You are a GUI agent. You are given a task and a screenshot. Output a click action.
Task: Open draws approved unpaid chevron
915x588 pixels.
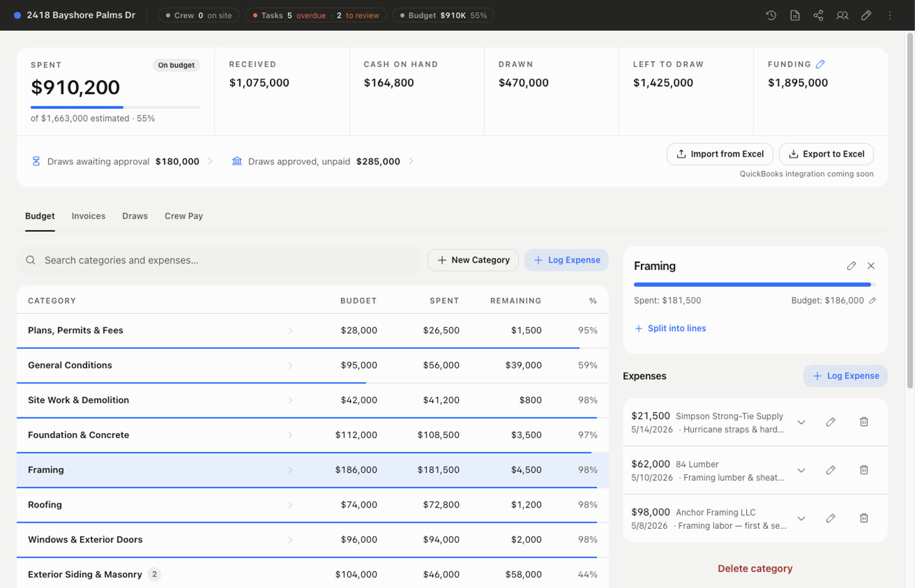pos(411,161)
